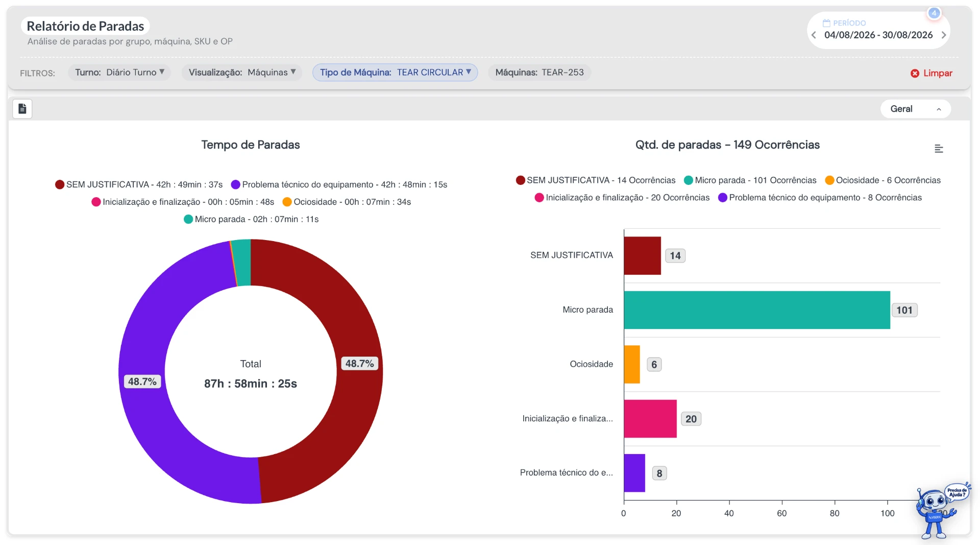Go to next period with right chevron

pyautogui.click(x=944, y=35)
